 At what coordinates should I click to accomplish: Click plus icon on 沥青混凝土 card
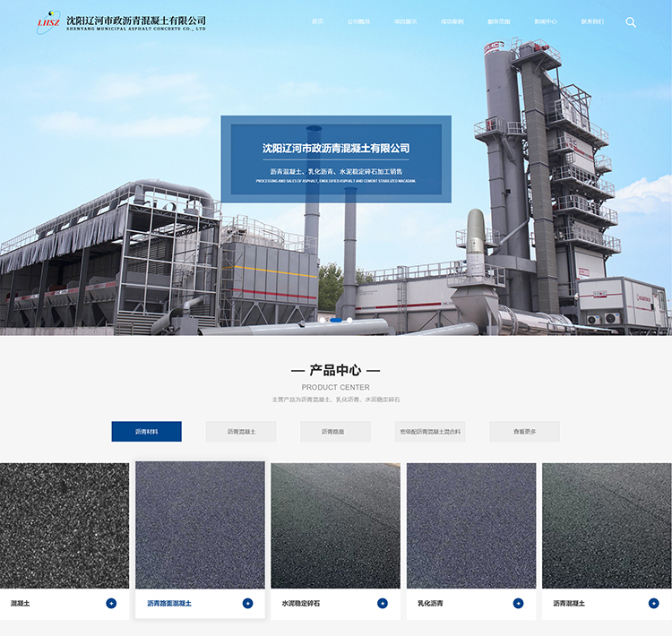pos(653,603)
